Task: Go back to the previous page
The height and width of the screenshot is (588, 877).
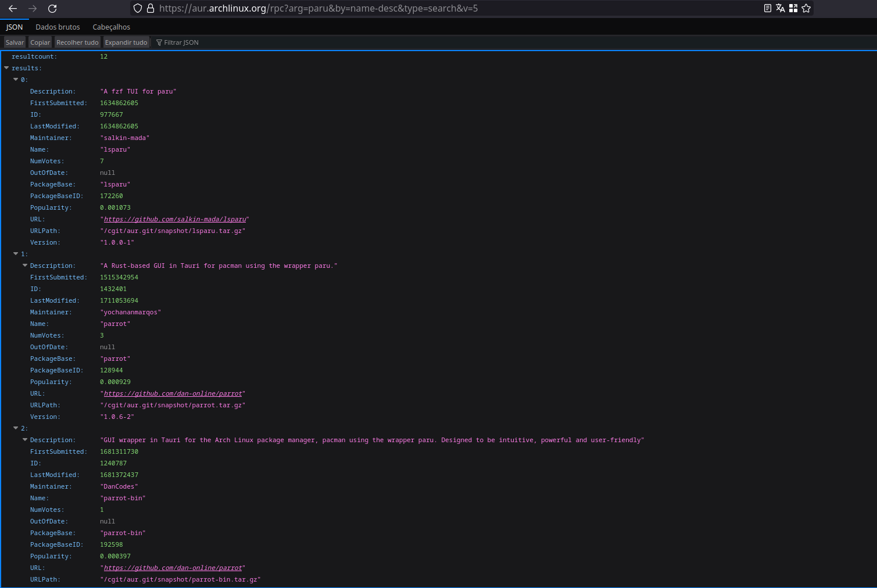Action: [13, 9]
